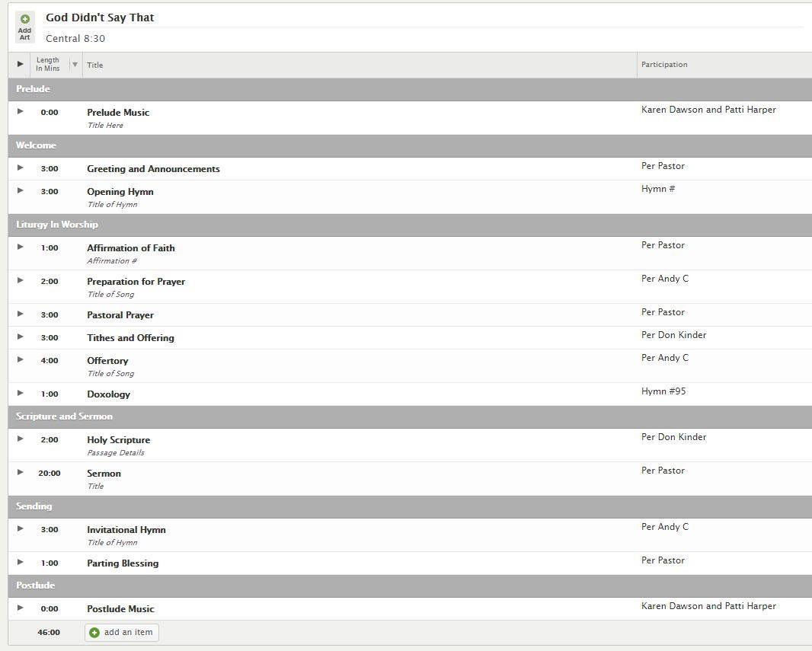Click the Offertory 4:00 length value
The height and width of the screenshot is (651, 812).
click(50, 361)
